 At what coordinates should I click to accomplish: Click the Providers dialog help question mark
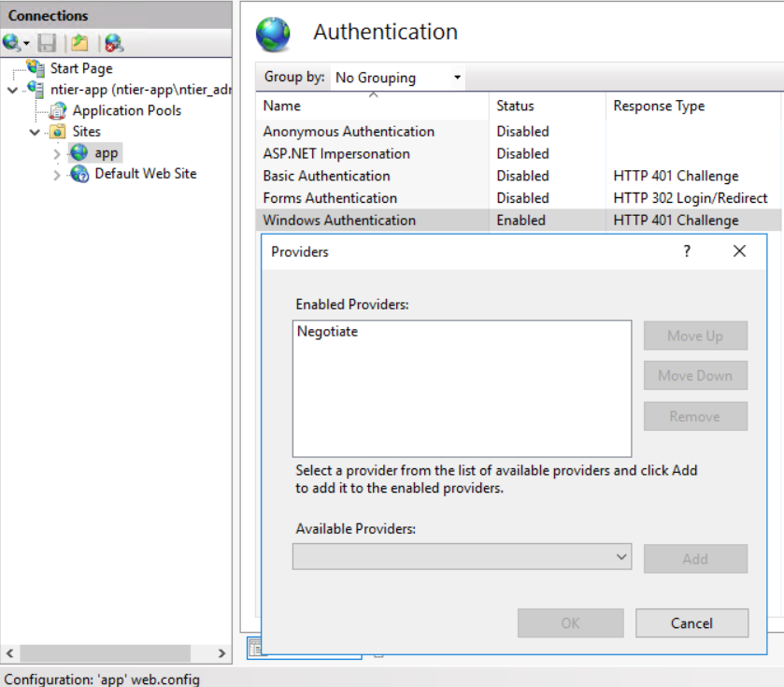(x=687, y=251)
